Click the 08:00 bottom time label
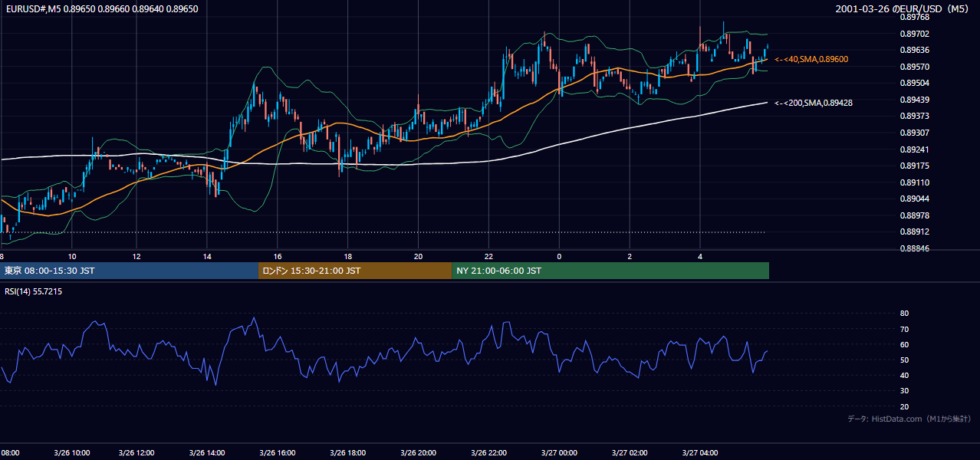The height and width of the screenshot is (460, 980). [x=10, y=452]
